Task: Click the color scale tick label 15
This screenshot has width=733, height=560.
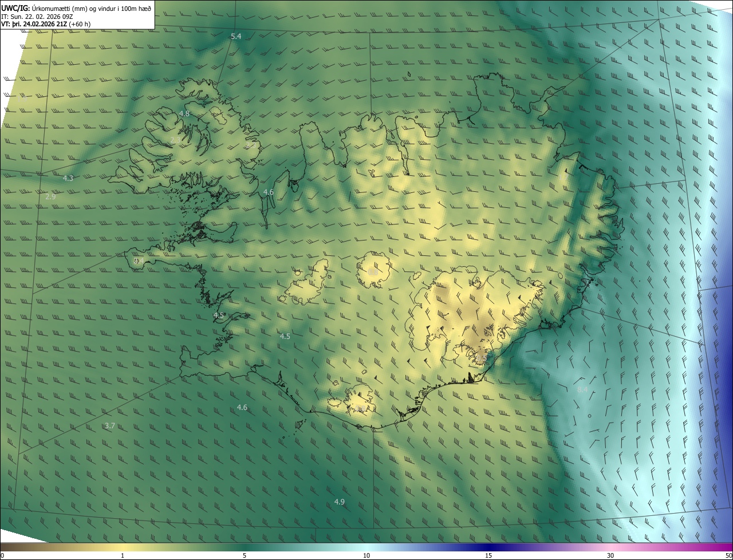Action: coord(488,555)
